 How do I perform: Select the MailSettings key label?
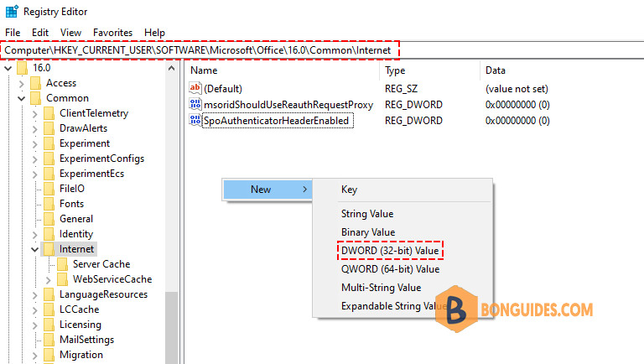click(86, 340)
